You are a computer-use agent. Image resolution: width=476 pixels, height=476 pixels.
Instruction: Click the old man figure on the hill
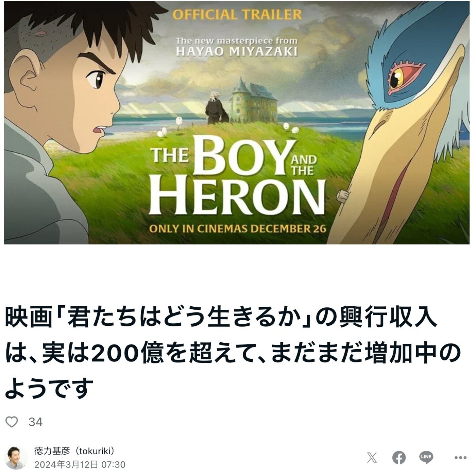[216, 107]
